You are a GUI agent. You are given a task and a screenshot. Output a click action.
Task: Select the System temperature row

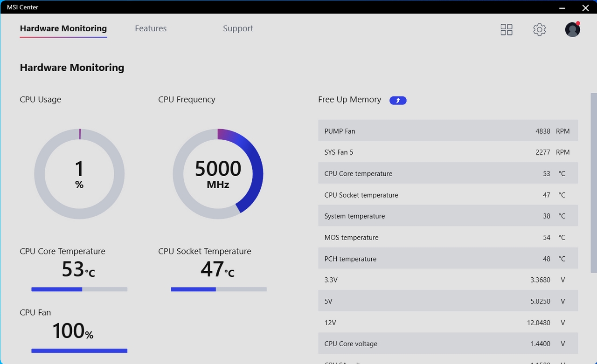point(448,216)
